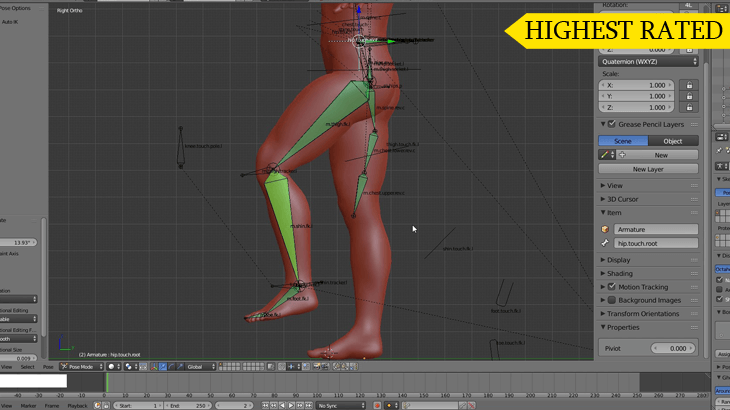Screen dimensions: 730x410
Task: Open the grease pencil datablock browser icon
Action: pos(607,155)
